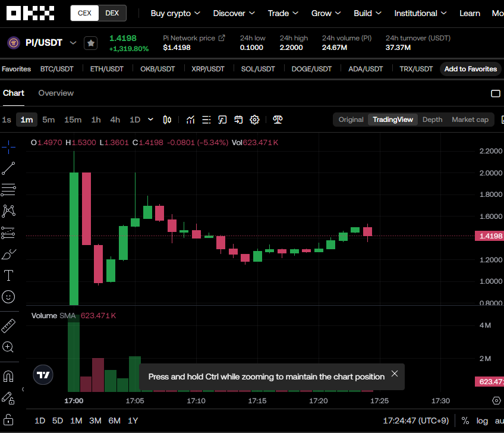Open the long position projection tool
The image size is (504, 433).
click(x=8, y=233)
